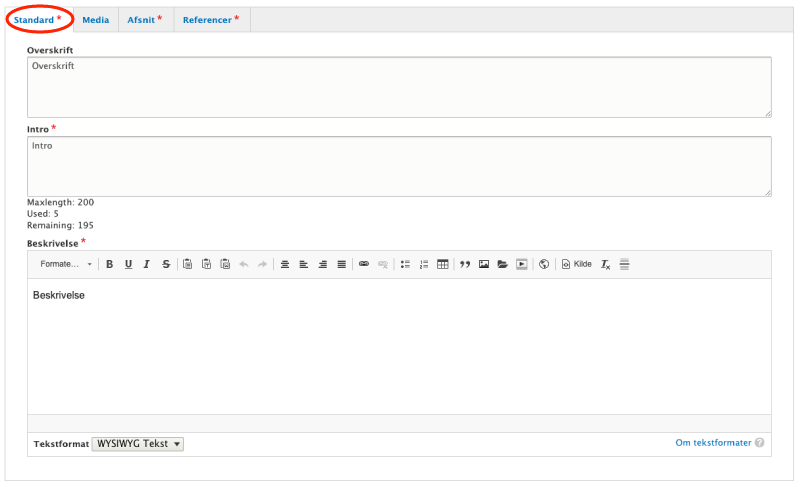Viewport: 800px width, 487px height.
Task: Remove formatting with the Tx icon
Action: 605,264
